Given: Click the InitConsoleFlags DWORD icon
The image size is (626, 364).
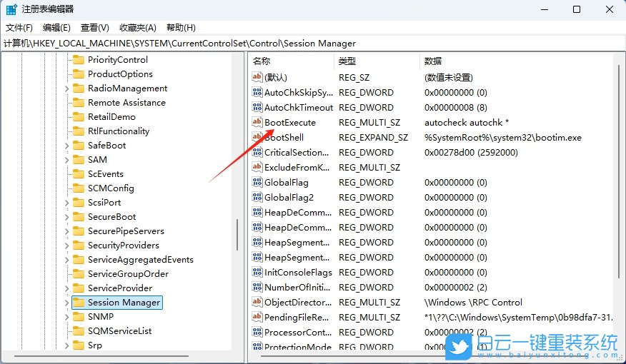Looking at the screenshot, I should click(257, 272).
